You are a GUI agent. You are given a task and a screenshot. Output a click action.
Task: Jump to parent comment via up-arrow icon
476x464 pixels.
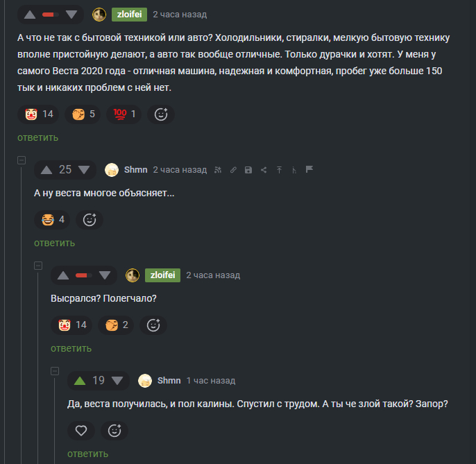coord(279,170)
